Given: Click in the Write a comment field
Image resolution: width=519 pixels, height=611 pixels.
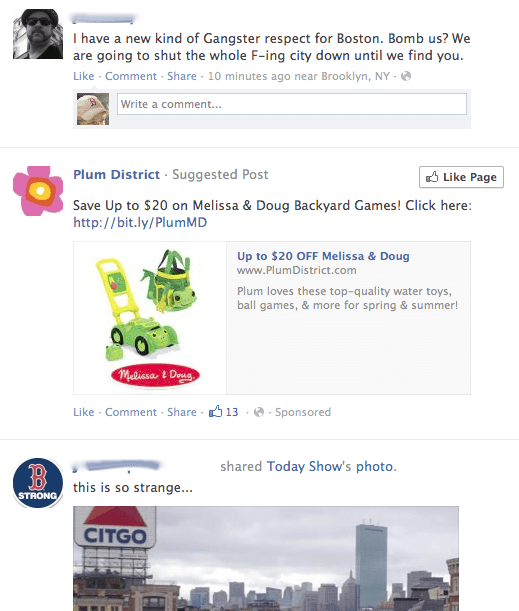Looking at the screenshot, I should tap(291, 104).
